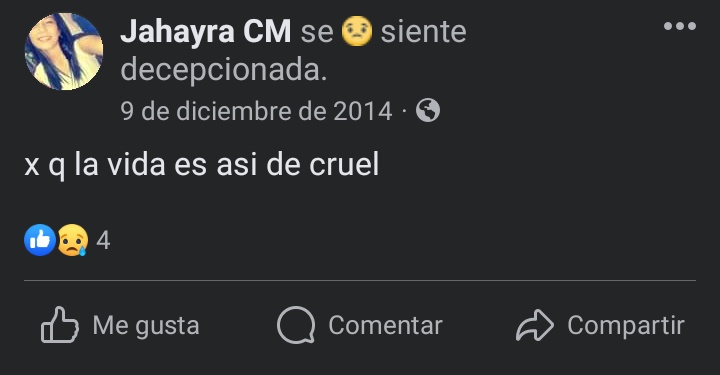Choose the 'Compartir' button text
The width and height of the screenshot is (720, 375).
(x=626, y=325)
